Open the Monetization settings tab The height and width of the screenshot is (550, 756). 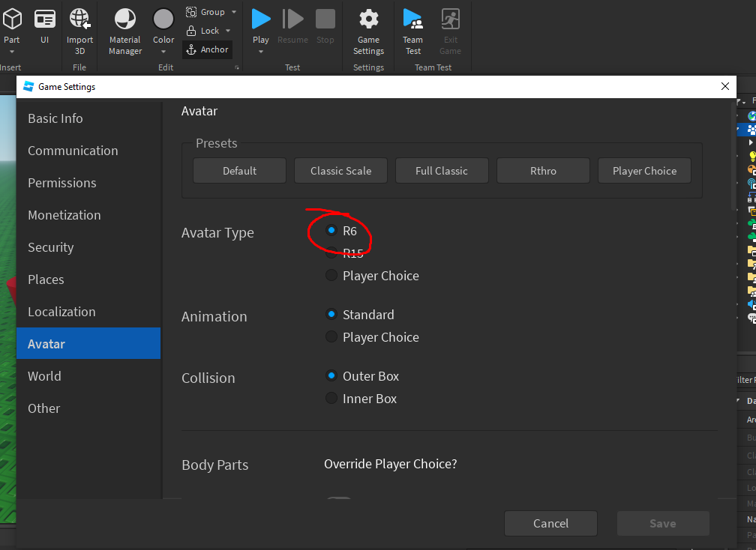[x=64, y=215]
